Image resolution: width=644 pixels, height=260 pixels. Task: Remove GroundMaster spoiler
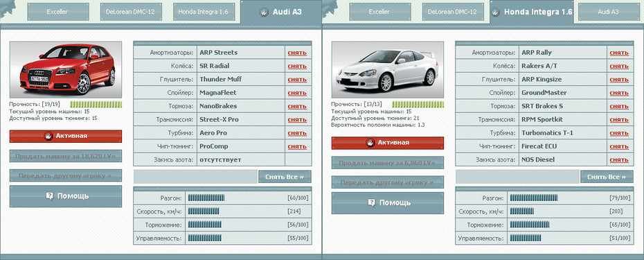(619, 93)
